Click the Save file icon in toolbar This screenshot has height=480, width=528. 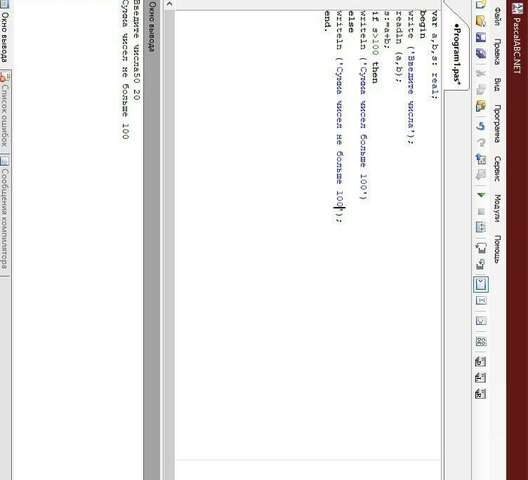(481, 37)
